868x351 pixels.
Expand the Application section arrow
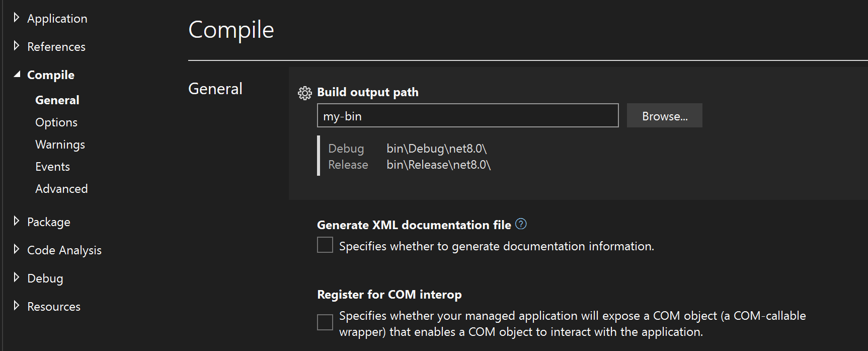(x=17, y=18)
